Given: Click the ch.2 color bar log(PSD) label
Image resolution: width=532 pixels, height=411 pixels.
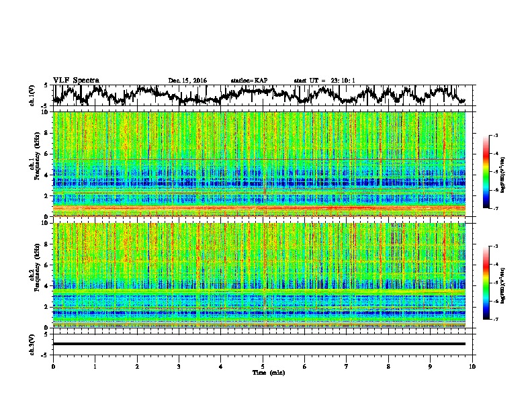Looking at the screenshot, I should (503, 285).
